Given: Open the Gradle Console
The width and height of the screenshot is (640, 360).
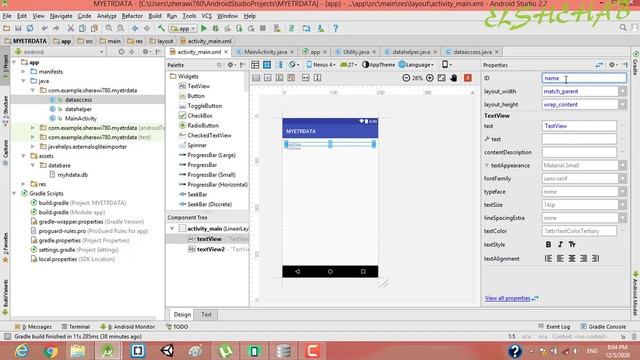Looking at the screenshot, I should coord(603,327).
